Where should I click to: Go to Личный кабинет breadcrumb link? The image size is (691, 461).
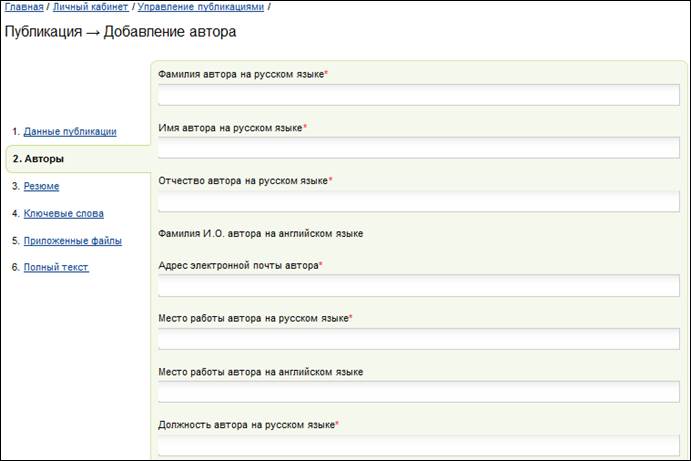[x=91, y=7]
